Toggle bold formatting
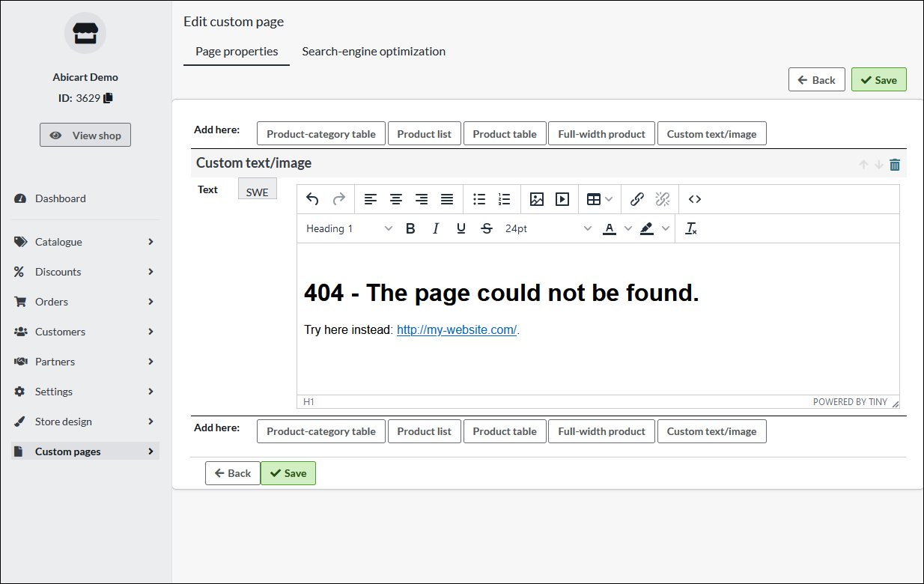 coord(410,229)
